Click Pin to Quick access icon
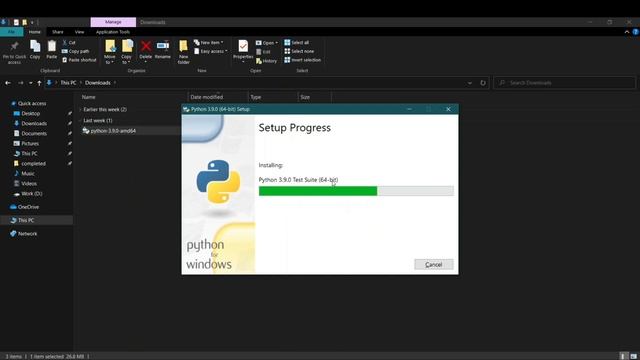This screenshot has height=360, width=640. pos(14,46)
